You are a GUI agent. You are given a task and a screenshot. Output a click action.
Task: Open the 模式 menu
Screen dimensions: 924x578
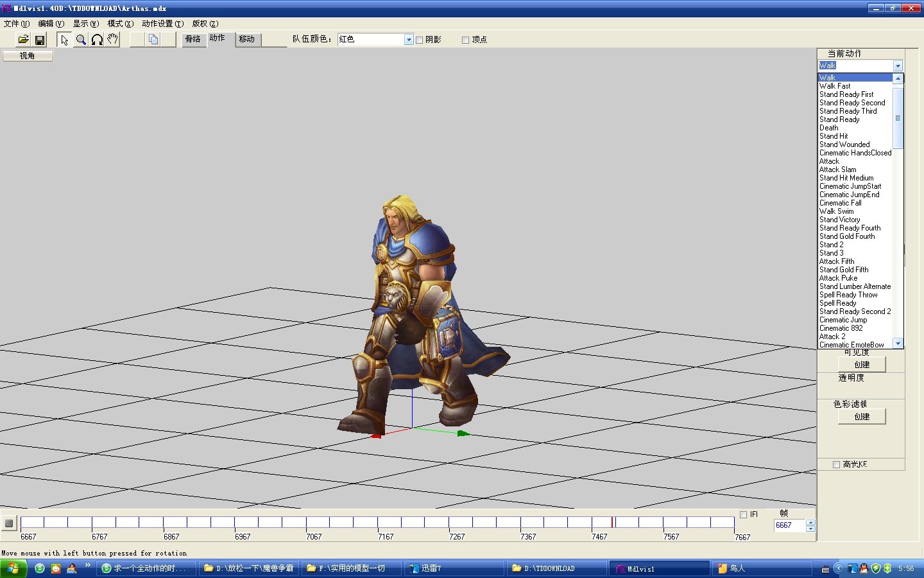pos(121,24)
